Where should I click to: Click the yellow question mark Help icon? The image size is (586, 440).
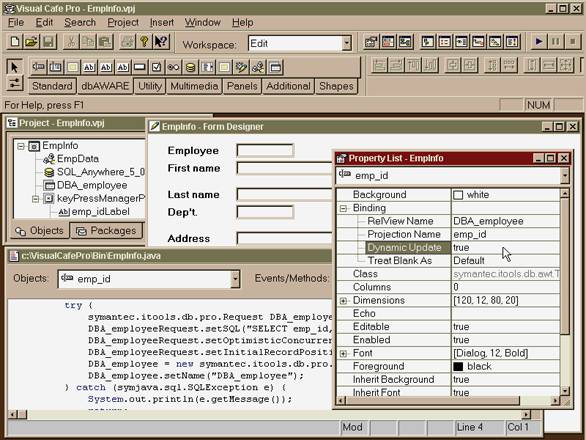(144, 42)
